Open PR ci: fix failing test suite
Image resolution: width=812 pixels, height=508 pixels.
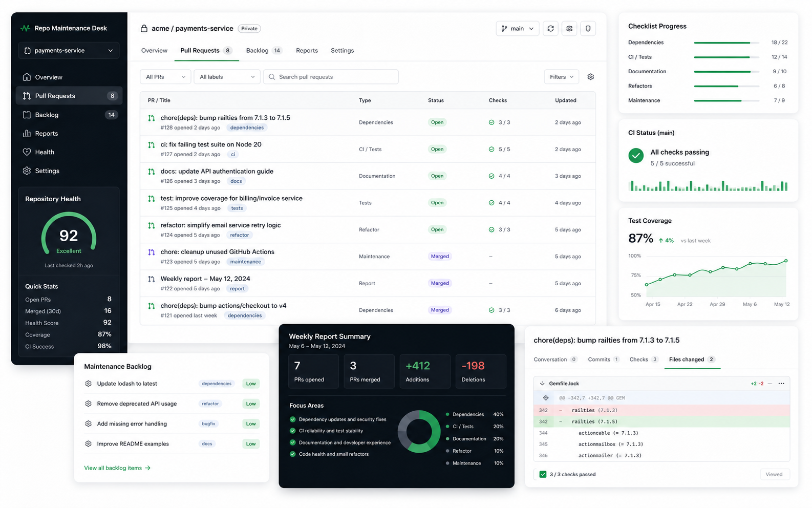[x=211, y=144]
